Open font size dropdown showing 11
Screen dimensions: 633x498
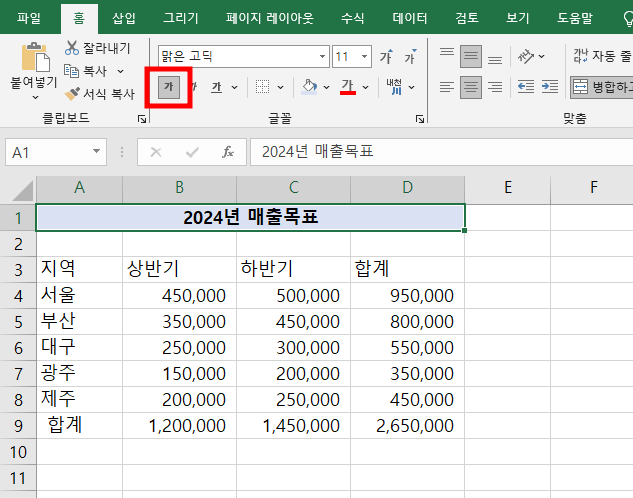click(x=365, y=56)
